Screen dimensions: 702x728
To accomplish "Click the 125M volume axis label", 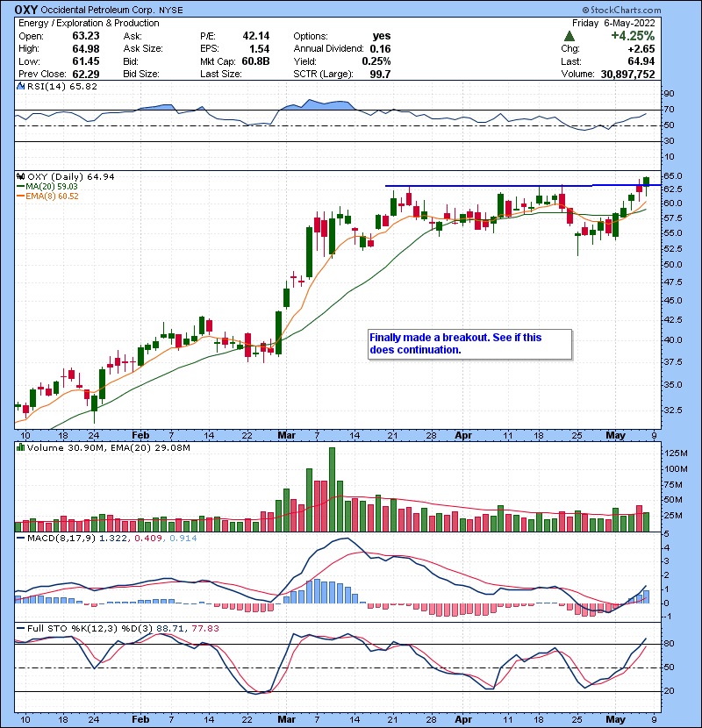I will tap(676, 453).
